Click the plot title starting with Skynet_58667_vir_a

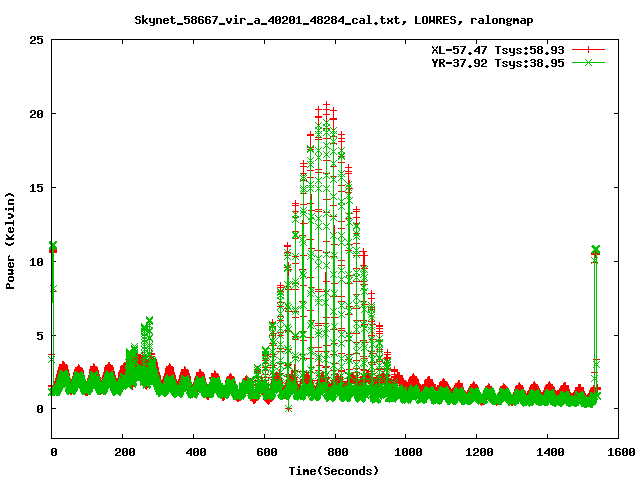333,20
